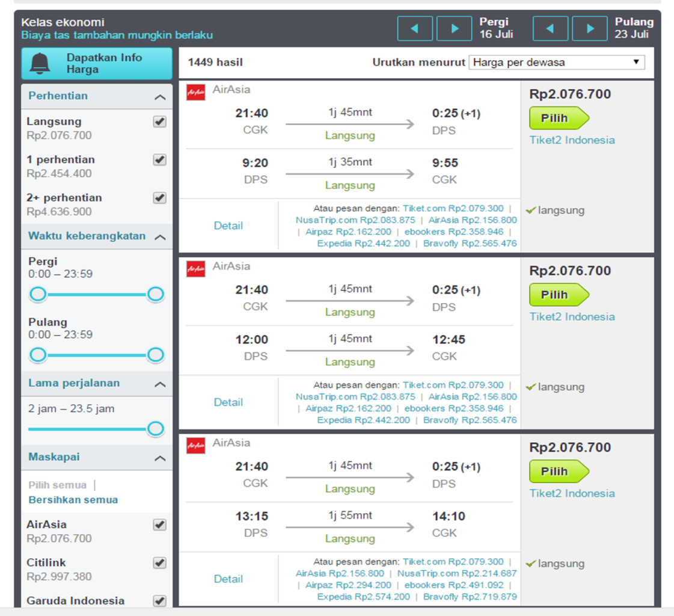Image resolution: width=674 pixels, height=616 pixels.
Task: Open the Urutkan menurut sort dropdown
Action: click(x=556, y=62)
